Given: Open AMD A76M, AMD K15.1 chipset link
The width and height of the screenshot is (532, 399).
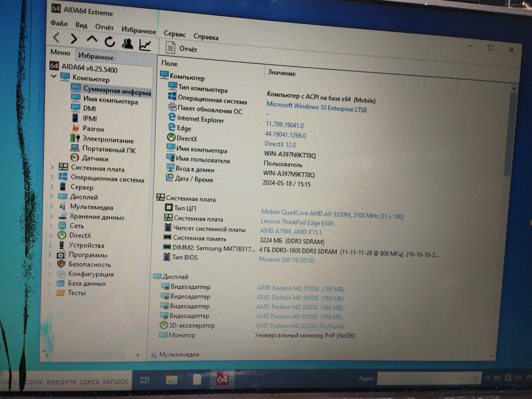Looking at the screenshot, I should (x=291, y=231).
